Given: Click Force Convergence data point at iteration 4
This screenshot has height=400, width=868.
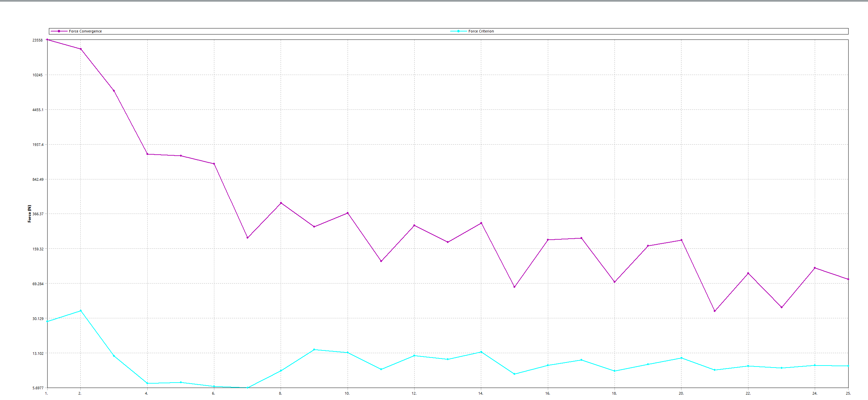Looking at the screenshot, I should click(147, 154).
